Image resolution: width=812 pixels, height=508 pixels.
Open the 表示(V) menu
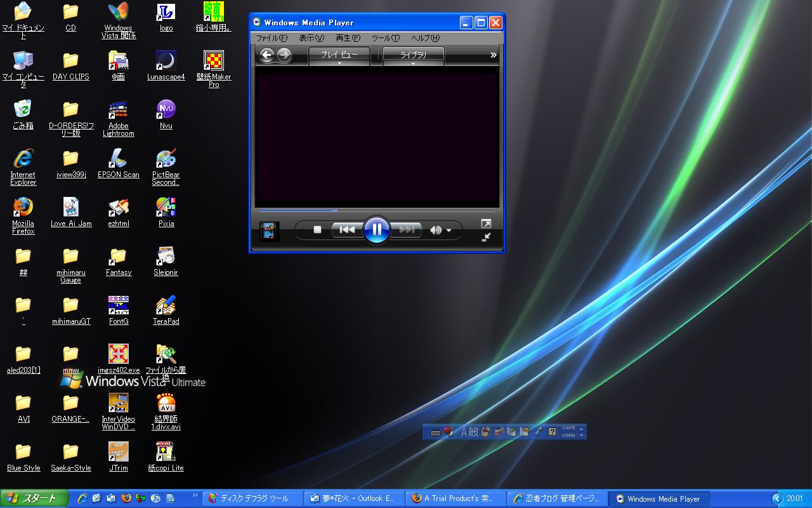click(311, 38)
